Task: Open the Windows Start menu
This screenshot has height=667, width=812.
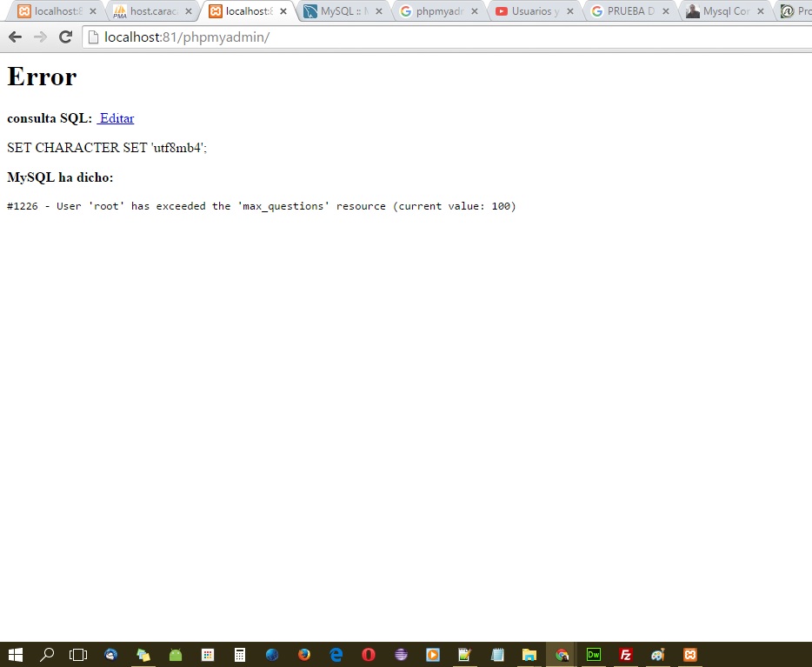Action: coord(16,655)
